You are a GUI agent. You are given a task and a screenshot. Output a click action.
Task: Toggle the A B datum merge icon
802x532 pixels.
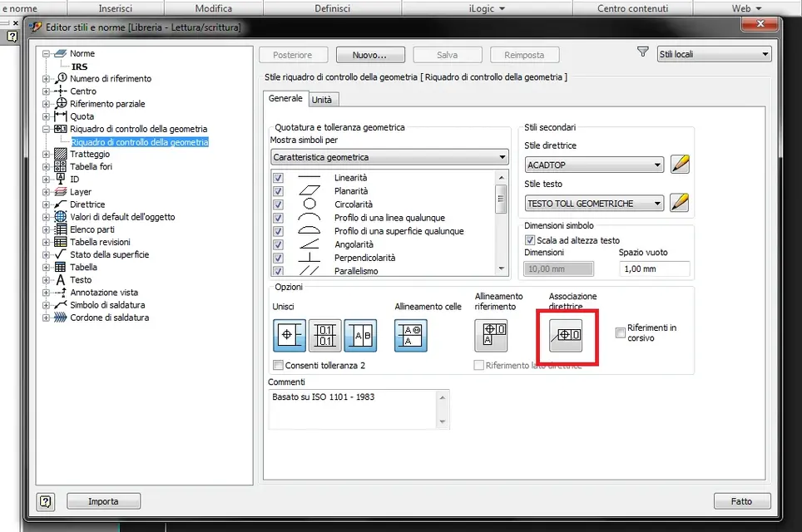click(x=360, y=335)
